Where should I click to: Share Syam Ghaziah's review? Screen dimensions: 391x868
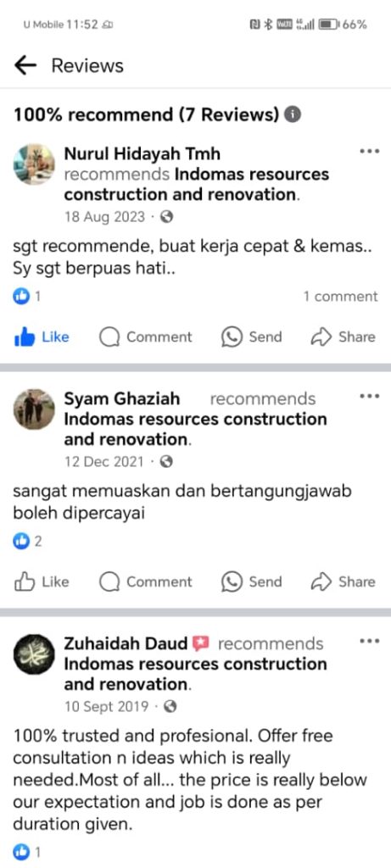[x=343, y=581]
